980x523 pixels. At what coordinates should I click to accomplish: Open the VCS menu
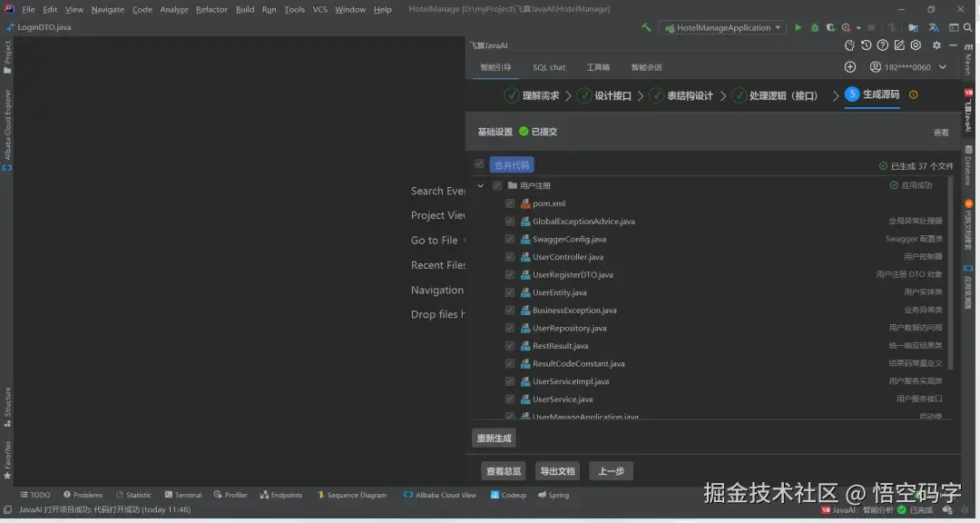point(320,9)
